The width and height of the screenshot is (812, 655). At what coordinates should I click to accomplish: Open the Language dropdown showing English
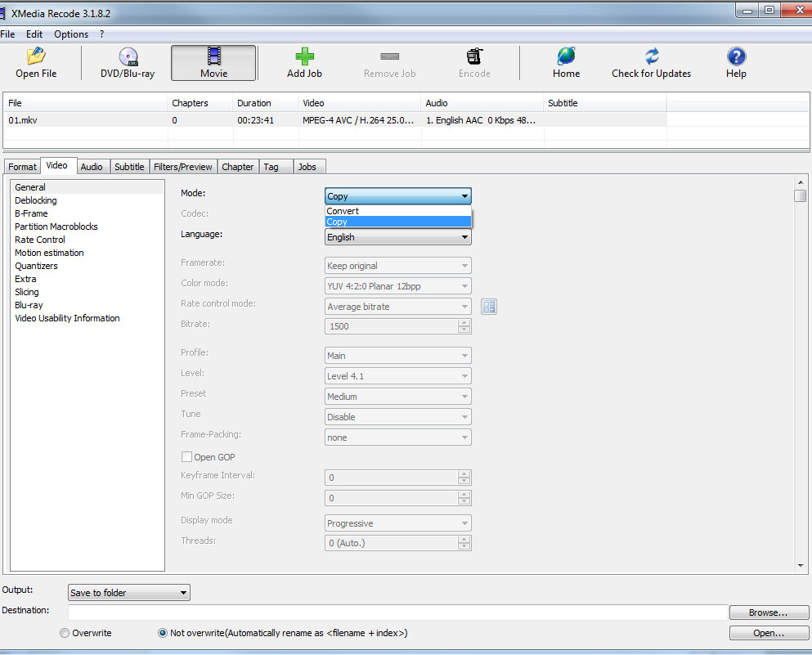(x=397, y=237)
